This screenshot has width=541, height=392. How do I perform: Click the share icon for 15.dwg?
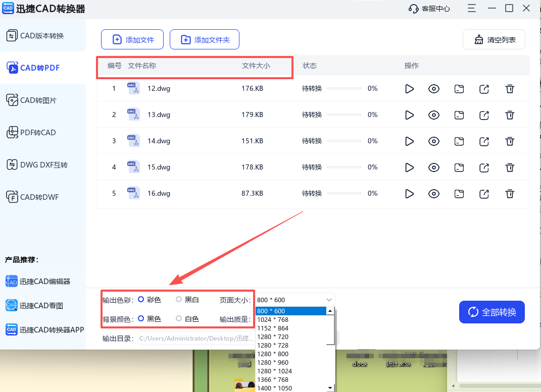tap(484, 167)
